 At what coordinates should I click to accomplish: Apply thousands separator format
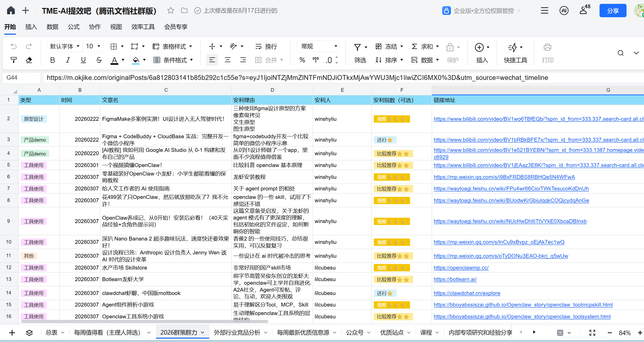point(316,60)
